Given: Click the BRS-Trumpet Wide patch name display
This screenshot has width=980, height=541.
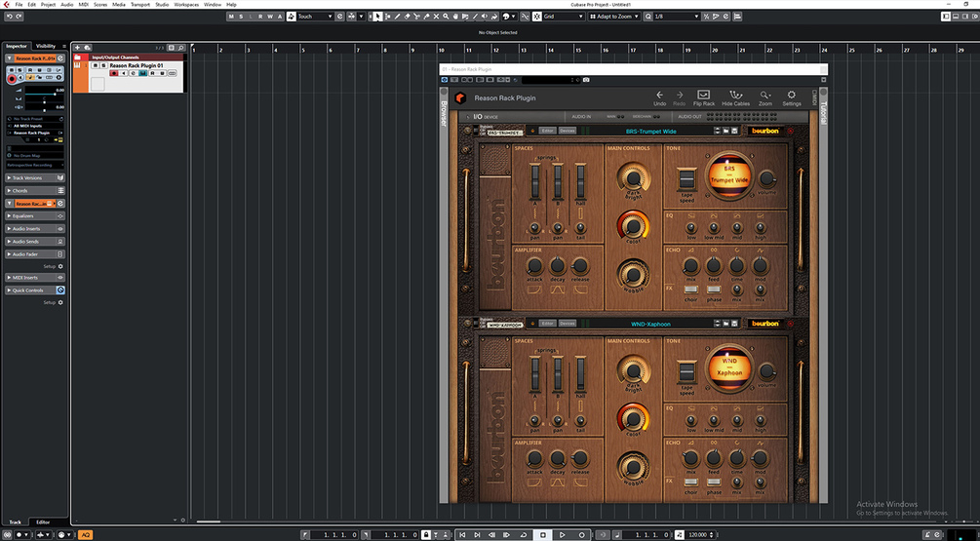Looking at the screenshot, I should pos(650,132).
